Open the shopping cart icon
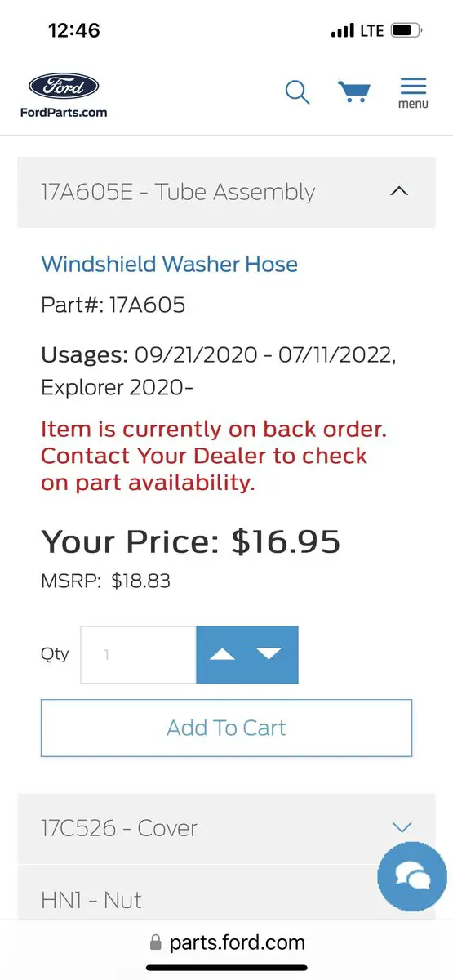Screen dimensions: 453x980 [x=354, y=91]
